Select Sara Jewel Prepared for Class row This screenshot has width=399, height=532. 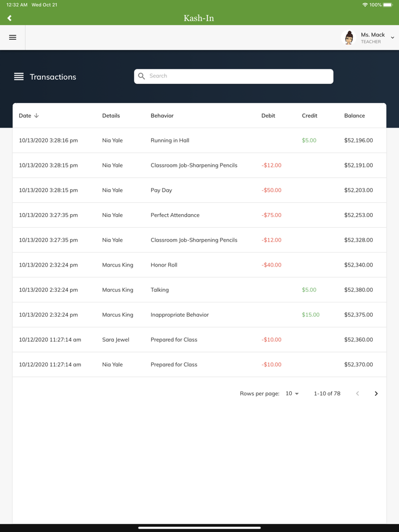point(199,339)
